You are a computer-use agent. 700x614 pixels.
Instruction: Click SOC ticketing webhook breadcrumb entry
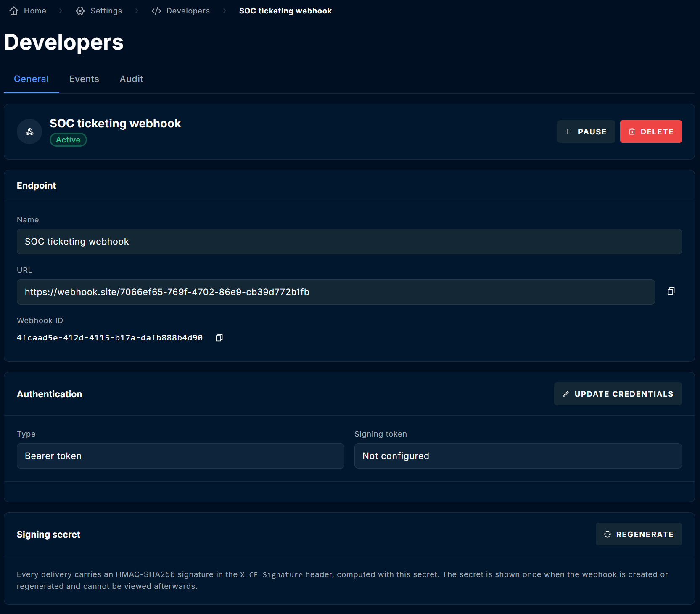pos(285,11)
